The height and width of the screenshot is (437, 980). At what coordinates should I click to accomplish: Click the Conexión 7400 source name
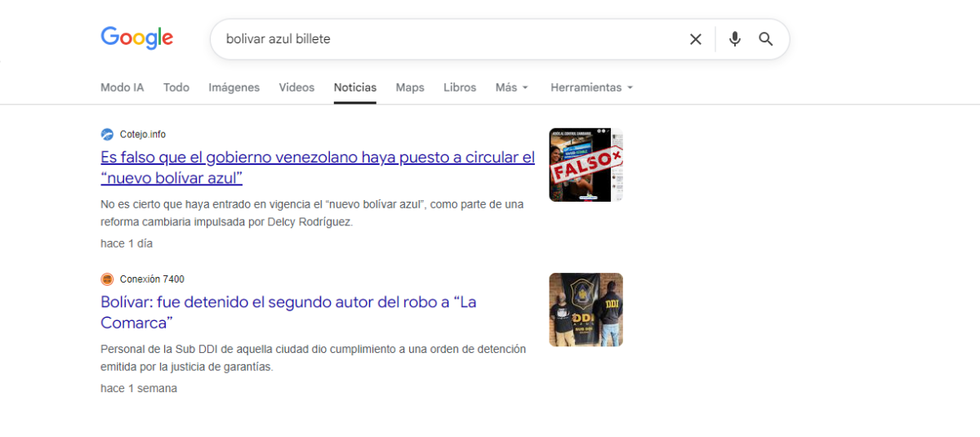(152, 279)
